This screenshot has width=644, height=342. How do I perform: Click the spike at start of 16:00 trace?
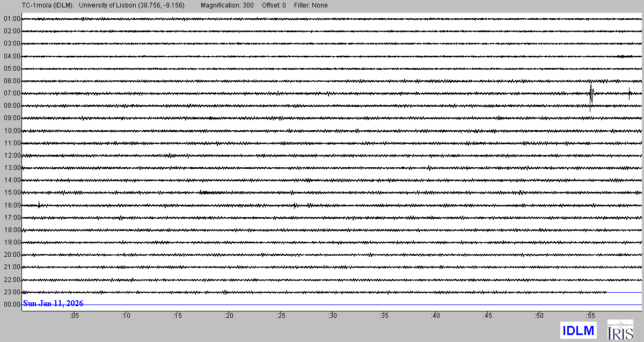click(39, 204)
